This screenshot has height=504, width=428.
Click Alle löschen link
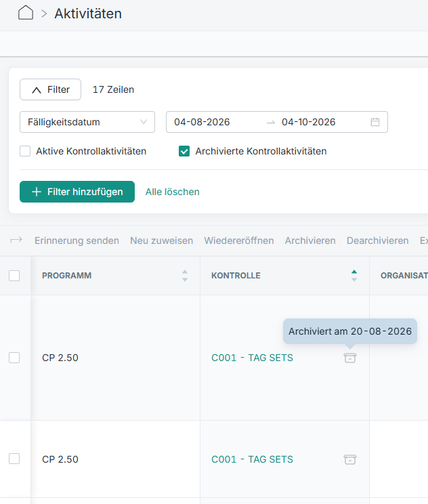(173, 192)
